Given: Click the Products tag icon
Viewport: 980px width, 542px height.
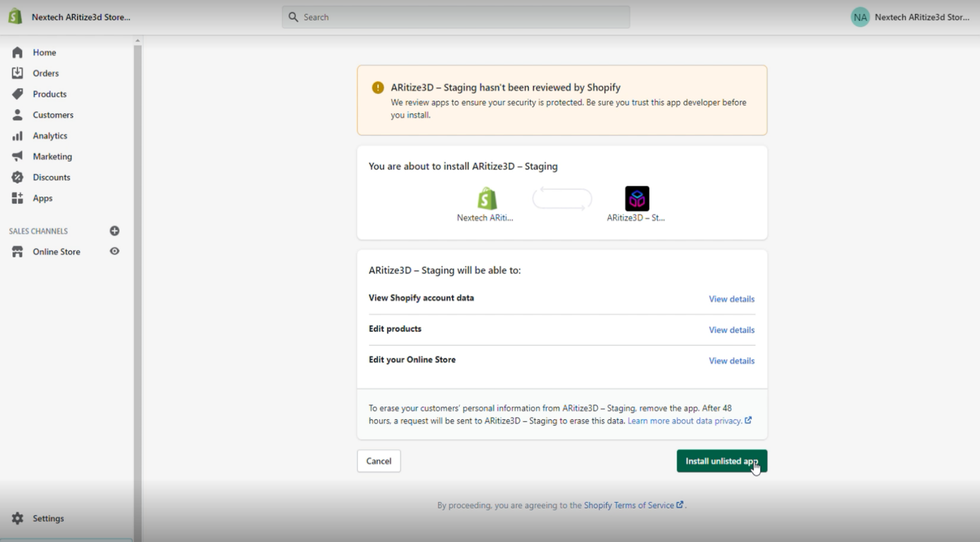Looking at the screenshot, I should [17, 94].
